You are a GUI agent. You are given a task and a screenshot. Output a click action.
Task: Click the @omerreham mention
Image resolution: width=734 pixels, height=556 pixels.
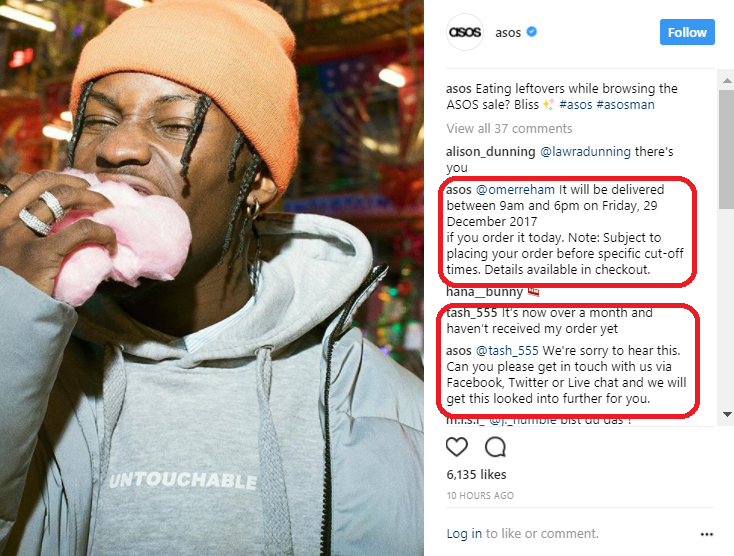pos(515,190)
